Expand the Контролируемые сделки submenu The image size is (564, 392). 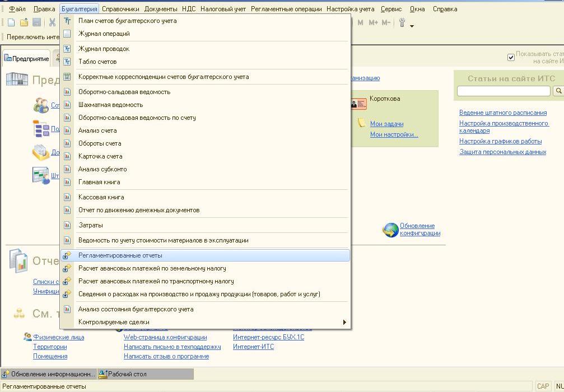point(344,323)
